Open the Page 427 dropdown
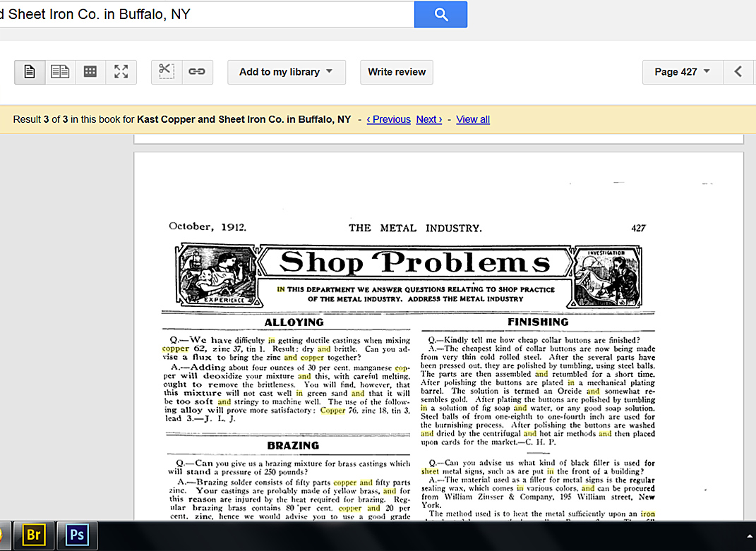This screenshot has height=551, width=756. (682, 72)
